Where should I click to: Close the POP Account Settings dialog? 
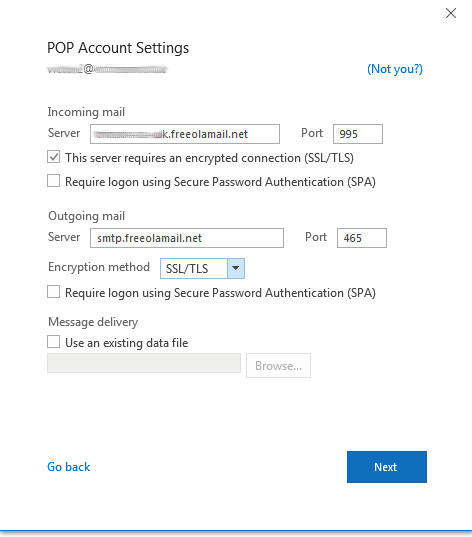tap(451, 13)
